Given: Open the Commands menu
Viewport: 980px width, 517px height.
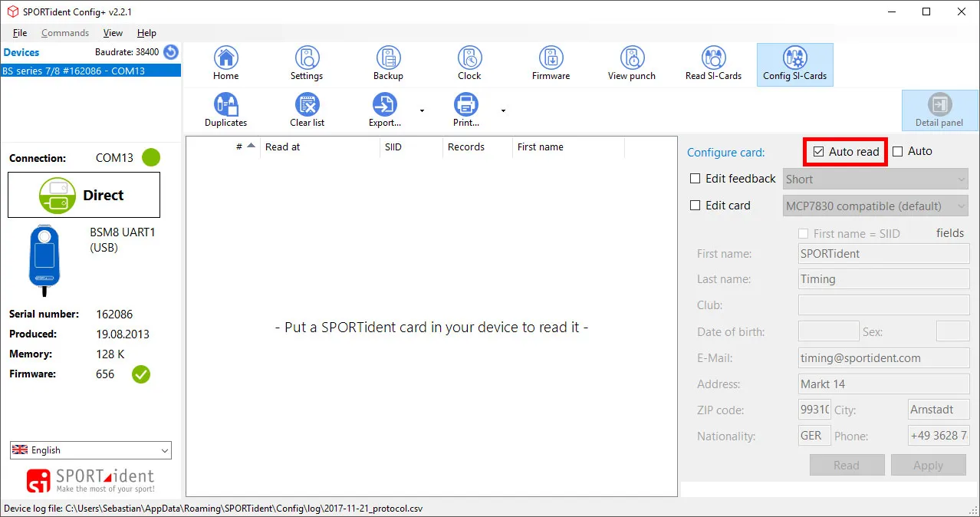Looking at the screenshot, I should (x=65, y=33).
